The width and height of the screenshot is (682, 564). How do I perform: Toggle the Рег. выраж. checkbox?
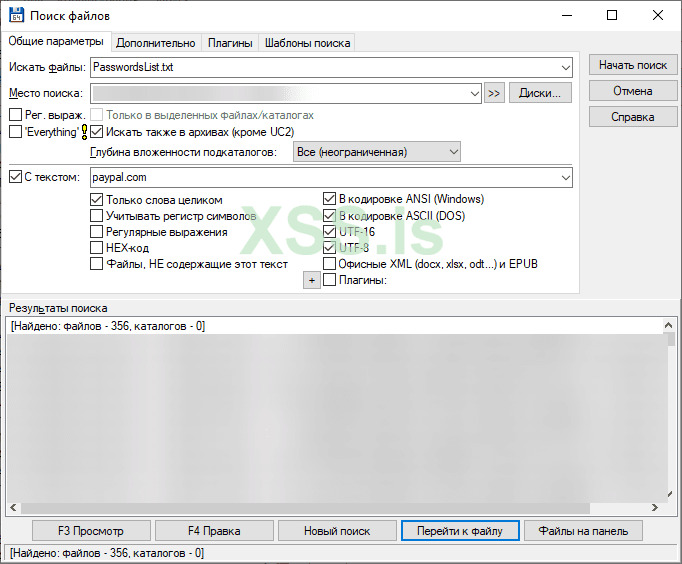pyautogui.click(x=16, y=115)
